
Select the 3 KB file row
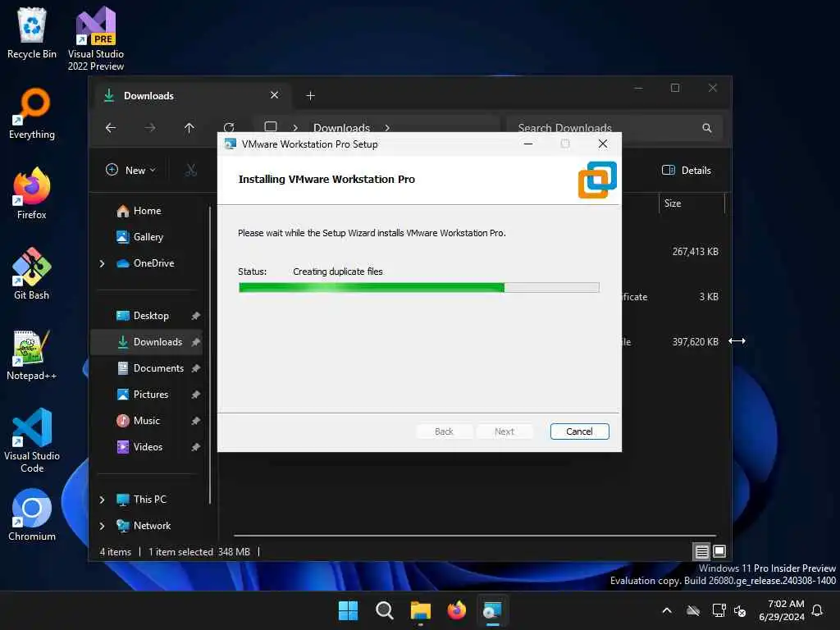coord(709,297)
